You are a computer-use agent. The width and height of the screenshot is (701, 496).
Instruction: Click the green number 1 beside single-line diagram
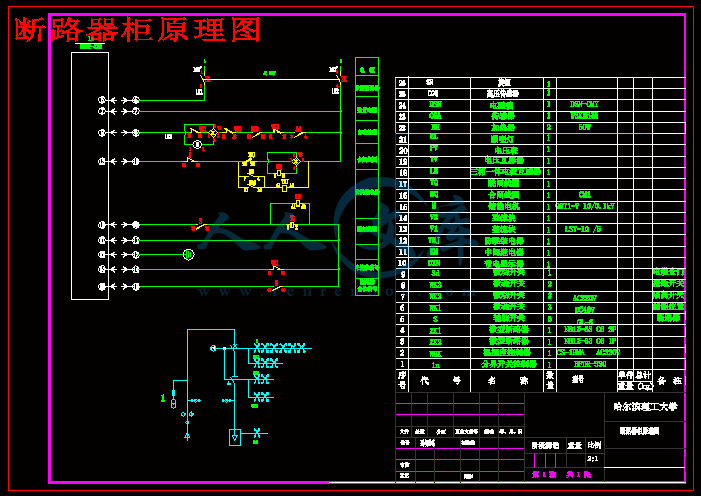click(x=163, y=398)
